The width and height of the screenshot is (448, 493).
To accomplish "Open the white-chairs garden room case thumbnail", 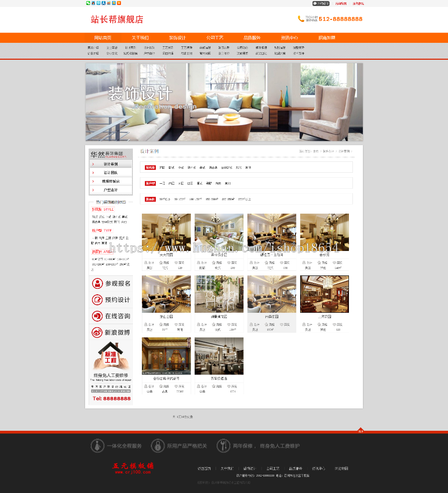I will tap(219, 294).
